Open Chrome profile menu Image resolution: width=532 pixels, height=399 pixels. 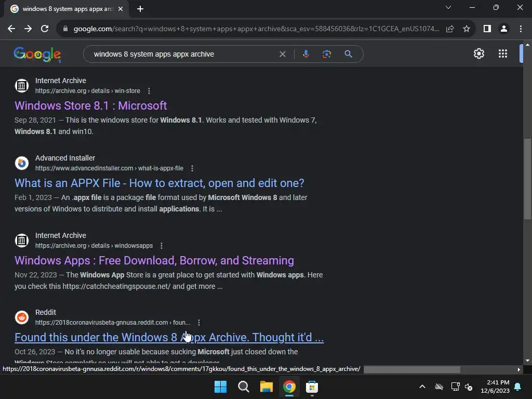click(x=504, y=29)
